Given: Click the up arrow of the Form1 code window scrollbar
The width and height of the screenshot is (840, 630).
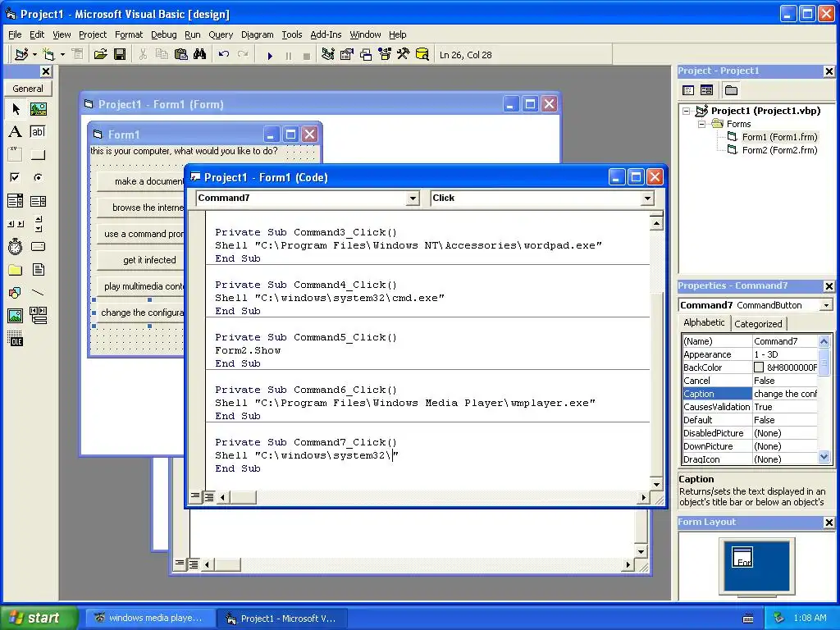Looking at the screenshot, I should click(657, 223).
